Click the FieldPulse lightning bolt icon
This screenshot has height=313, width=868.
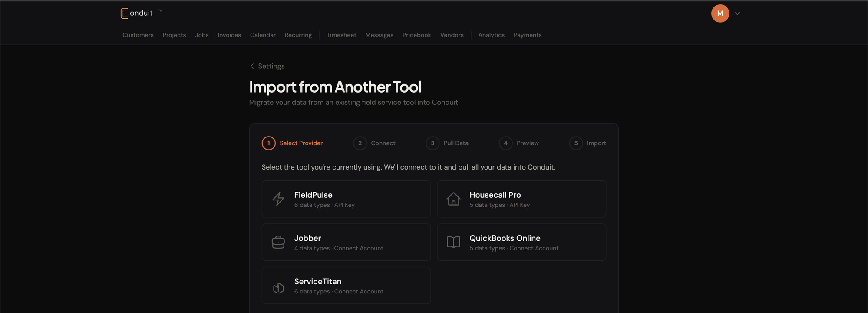(278, 199)
